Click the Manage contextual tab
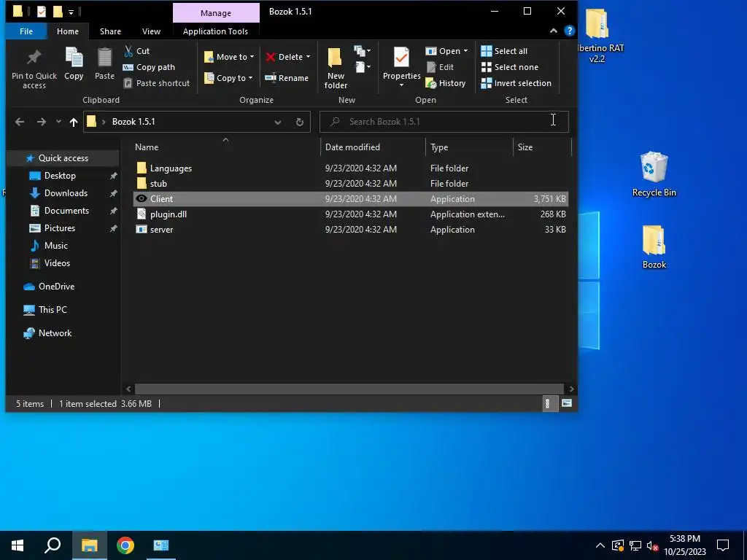Screen dimensions: 747x560 [x=216, y=13]
